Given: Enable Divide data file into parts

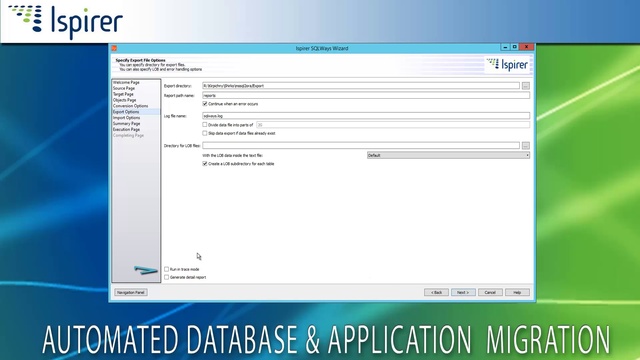Looking at the screenshot, I should click(205, 125).
